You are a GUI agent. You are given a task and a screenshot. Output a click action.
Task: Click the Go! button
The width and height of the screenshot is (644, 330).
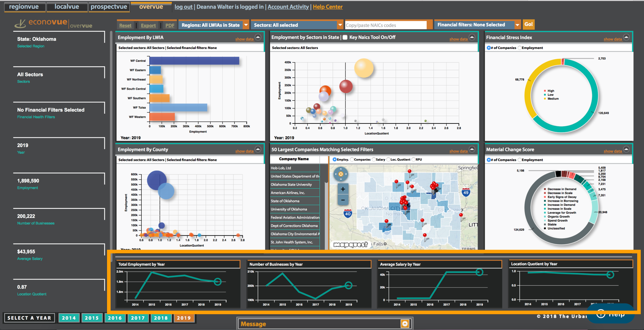[529, 25]
